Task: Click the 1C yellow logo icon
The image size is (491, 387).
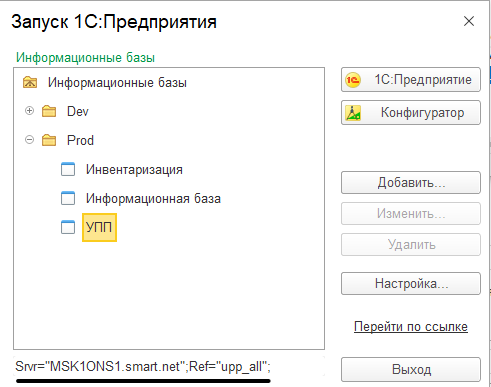Action: pyautogui.click(x=353, y=80)
